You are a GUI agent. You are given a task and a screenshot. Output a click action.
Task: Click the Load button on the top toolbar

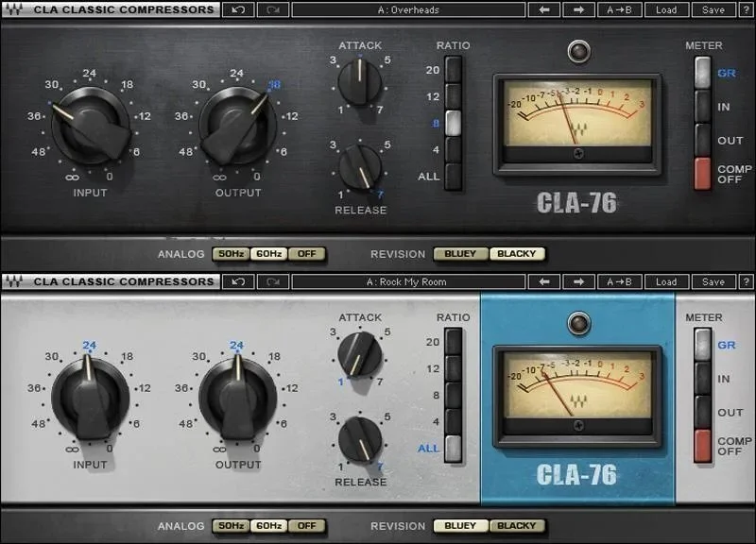(666, 9)
